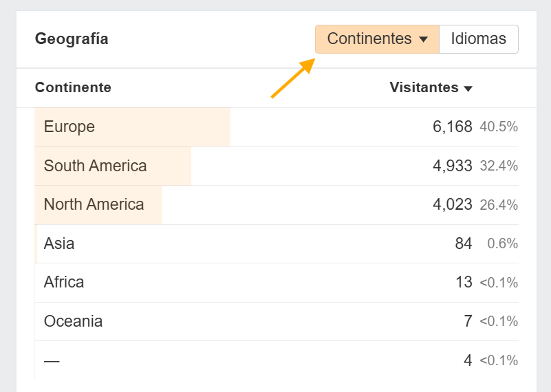The height and width of the screenshot is (392, 551).
Task: Switch to the Idiomas tab
Action: (478, 39)
